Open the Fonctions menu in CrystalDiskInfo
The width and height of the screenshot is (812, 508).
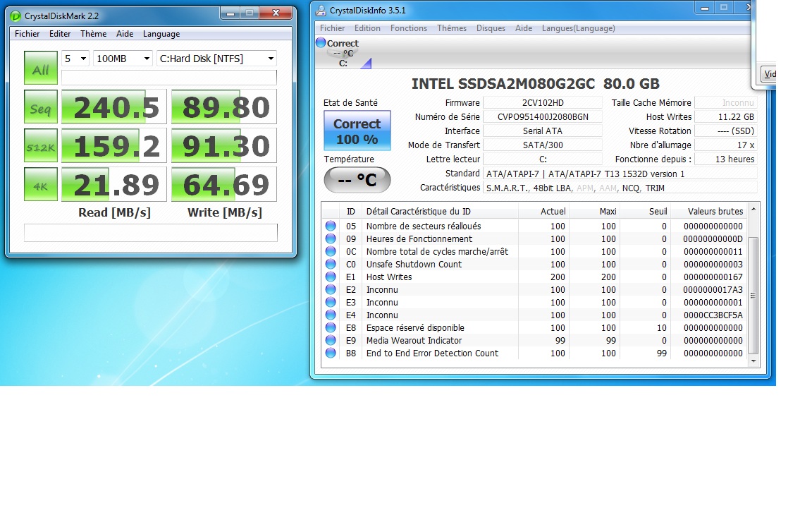pyautogui.click(x=409, y=28)
